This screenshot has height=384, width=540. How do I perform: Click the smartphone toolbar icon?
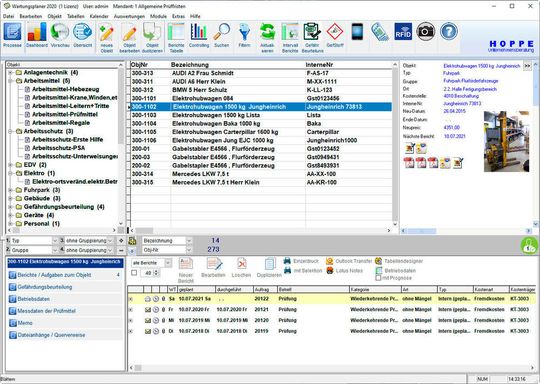(x=357, y=32)
